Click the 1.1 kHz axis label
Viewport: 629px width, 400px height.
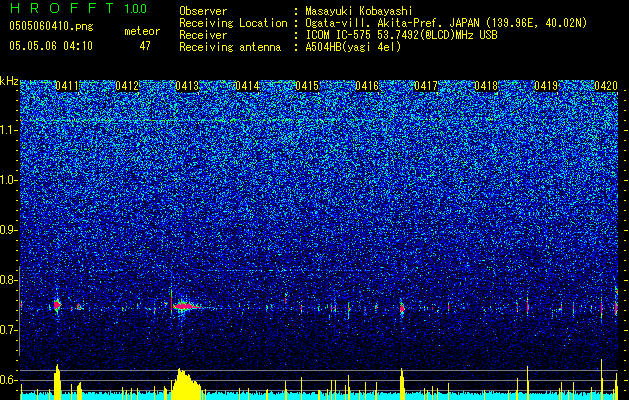click(9, 130)
